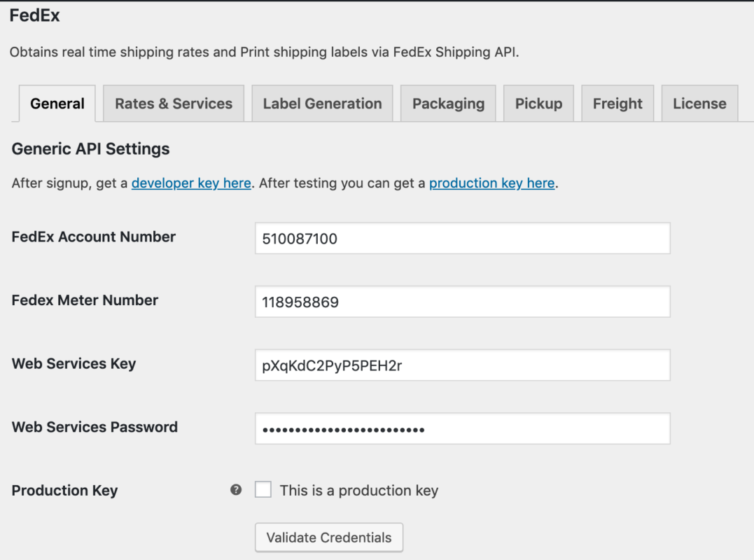
Task: Focus the FedEx Account Number input field
Action: click(x=462, y=239)
